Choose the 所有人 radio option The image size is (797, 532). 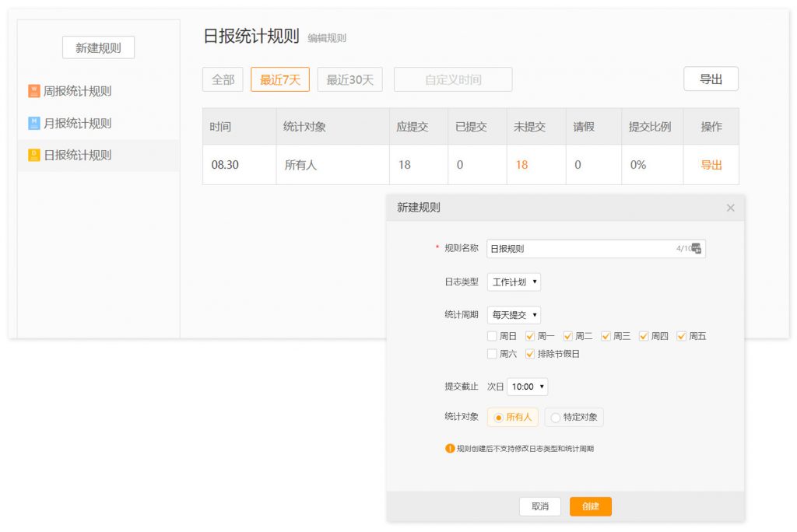click(498, 418)
